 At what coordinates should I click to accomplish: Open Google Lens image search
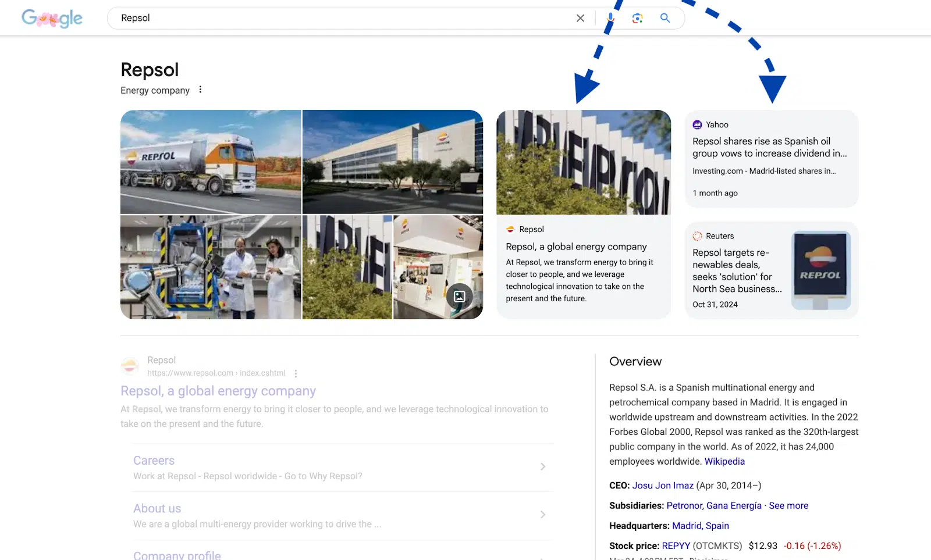[637, 18]
